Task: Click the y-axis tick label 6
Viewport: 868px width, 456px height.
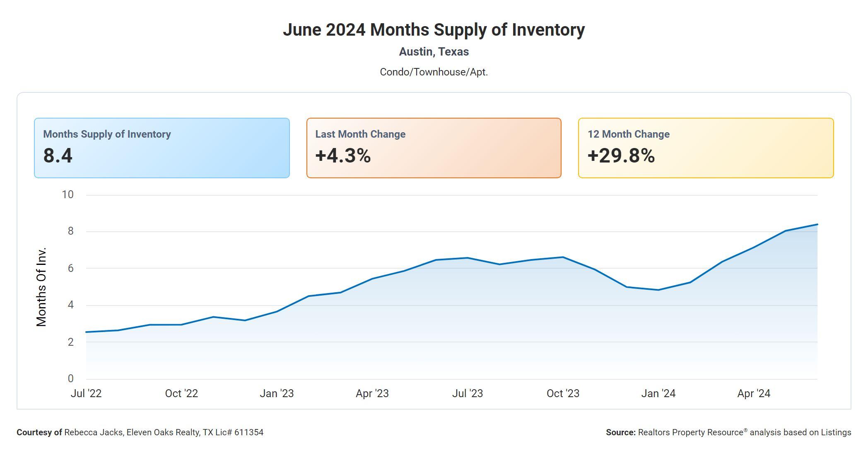Action: [70, 269]
